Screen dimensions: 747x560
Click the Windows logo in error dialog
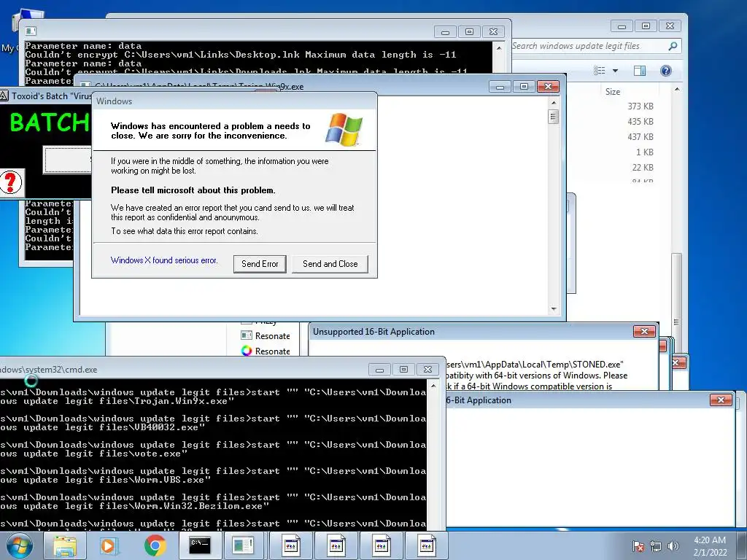coord(344,130)
